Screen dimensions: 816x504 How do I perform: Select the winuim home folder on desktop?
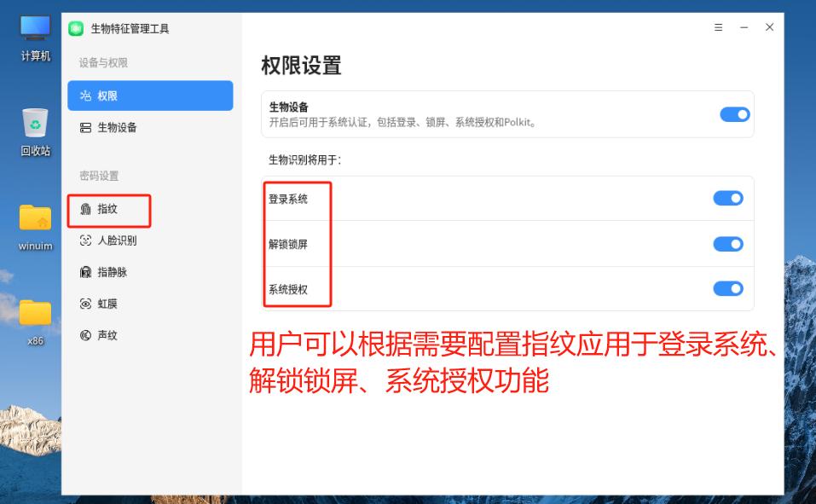36,228
